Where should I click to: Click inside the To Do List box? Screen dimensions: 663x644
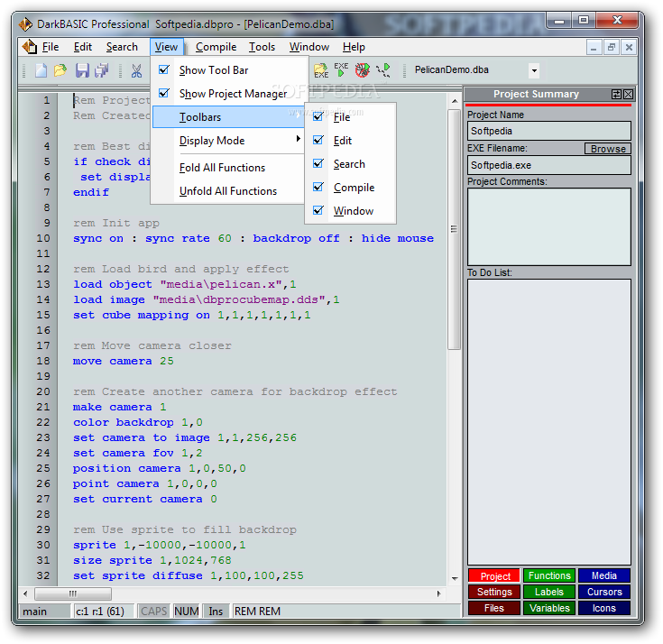548,422
